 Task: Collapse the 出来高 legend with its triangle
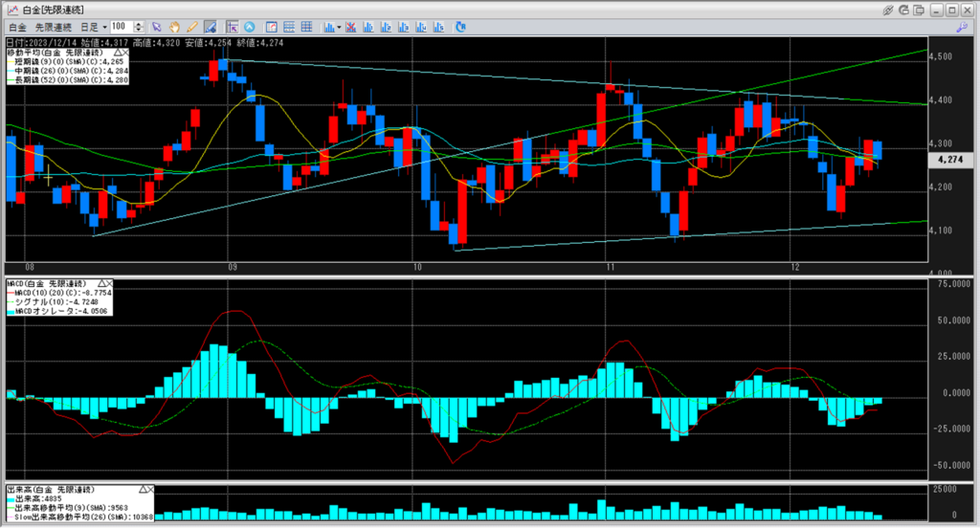tap(143, 489)
